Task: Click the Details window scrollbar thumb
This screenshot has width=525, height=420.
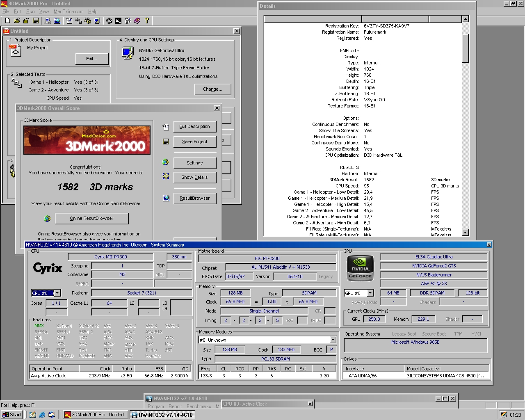Action: coord(465,48)
